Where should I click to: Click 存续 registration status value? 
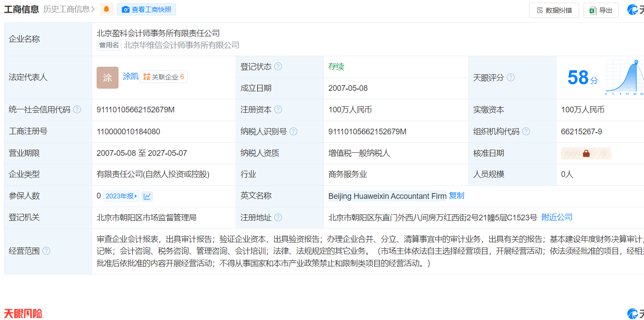click(x=336, y=67)
